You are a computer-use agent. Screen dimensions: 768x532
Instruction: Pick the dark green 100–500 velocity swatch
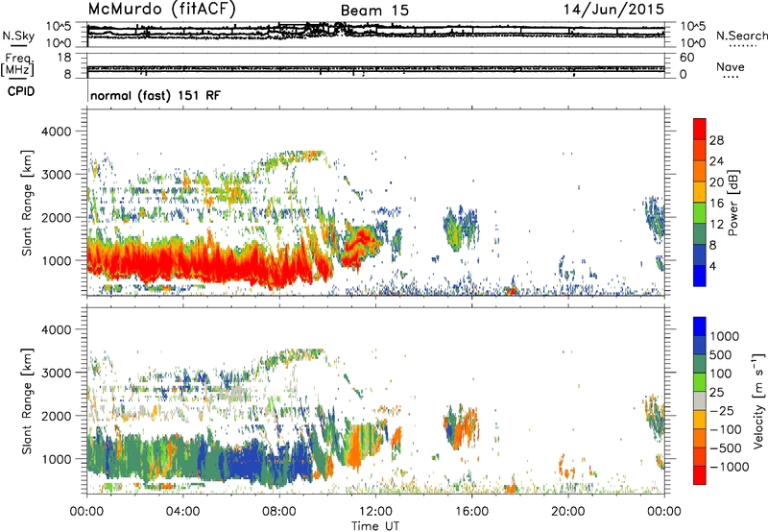[x=700, y=364]
